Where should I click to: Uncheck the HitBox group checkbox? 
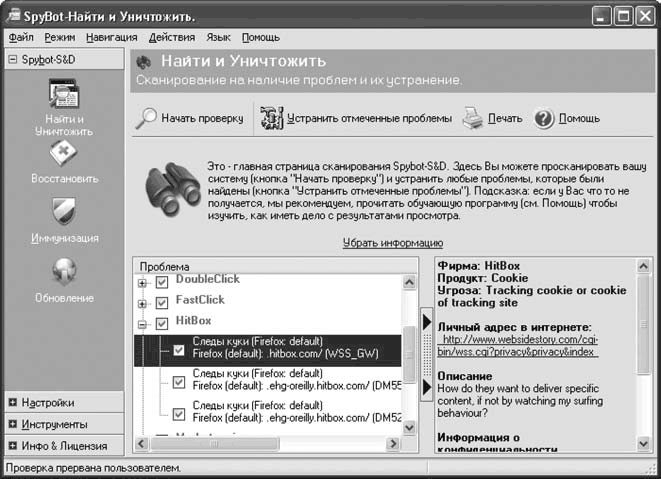coord(162,324)
